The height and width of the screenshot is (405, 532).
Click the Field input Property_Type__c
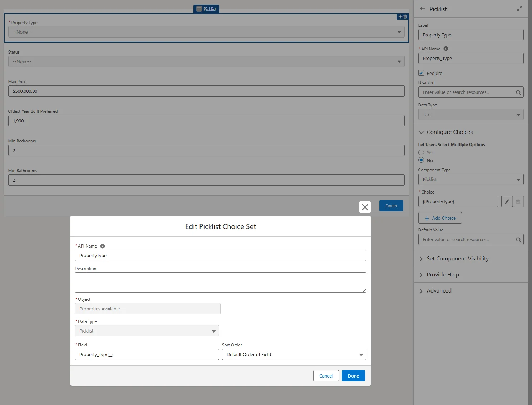pyautogui.click(x=147, y=354)
